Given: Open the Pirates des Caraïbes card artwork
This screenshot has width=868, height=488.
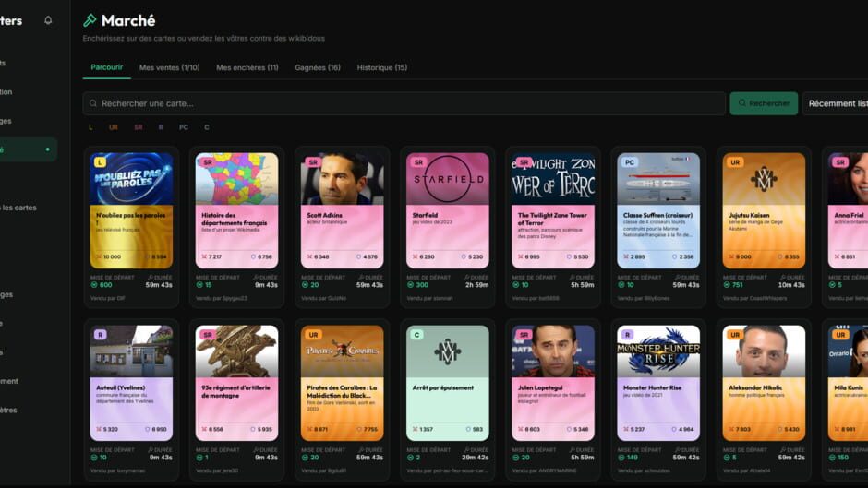Looking at the screenshot, I should tap(342, 351).
